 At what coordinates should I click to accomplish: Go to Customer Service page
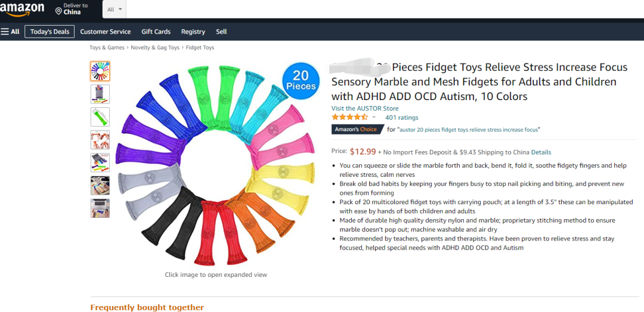pos(106,32)
